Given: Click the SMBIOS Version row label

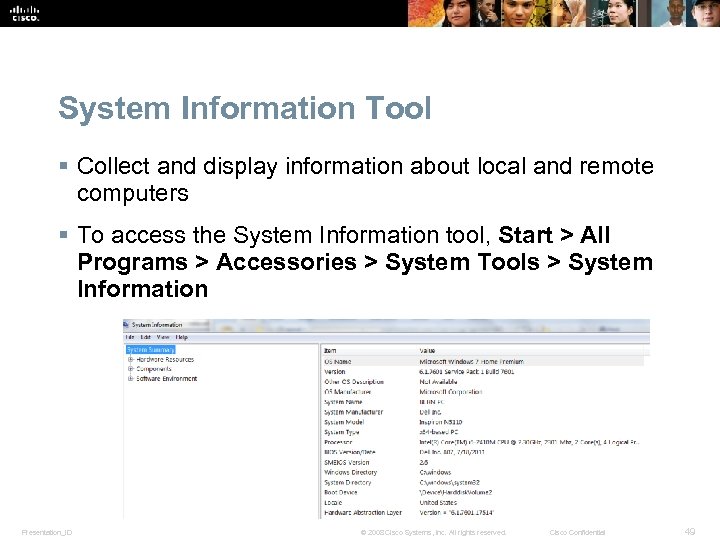Looking at the screenshot, I should [x=347, y=462].
